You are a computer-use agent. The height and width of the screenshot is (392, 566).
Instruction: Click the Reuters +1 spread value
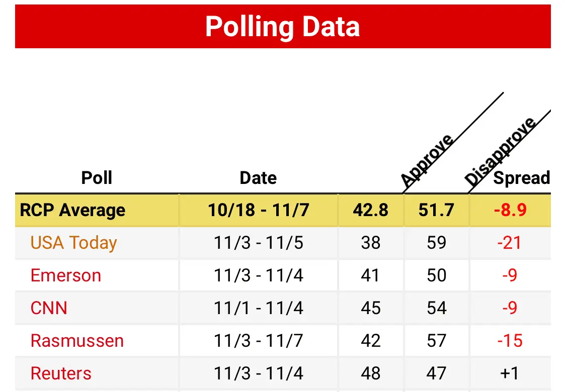click(509, 373)
